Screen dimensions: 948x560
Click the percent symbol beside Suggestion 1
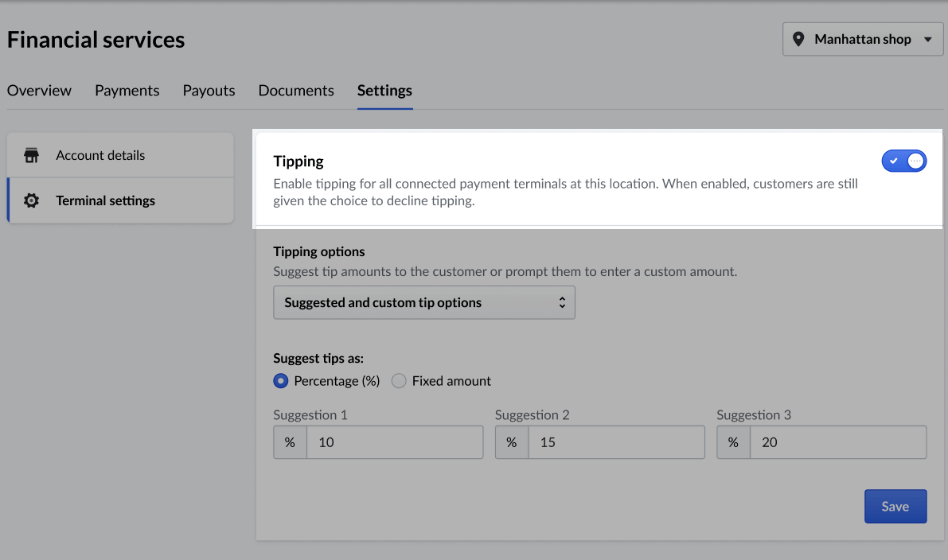[x=291, y=442]
